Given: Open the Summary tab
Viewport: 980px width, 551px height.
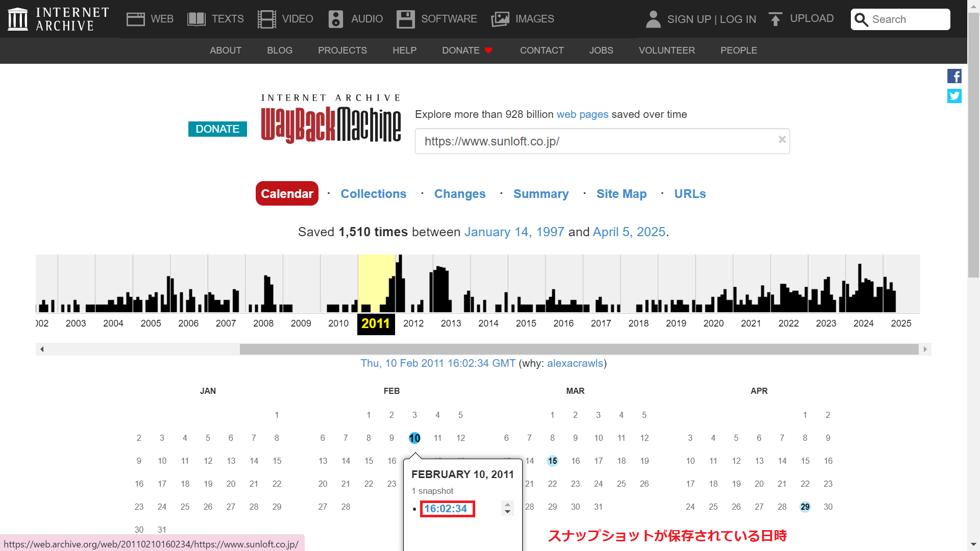Looking at the screenshot, I should tap(541, 194).
